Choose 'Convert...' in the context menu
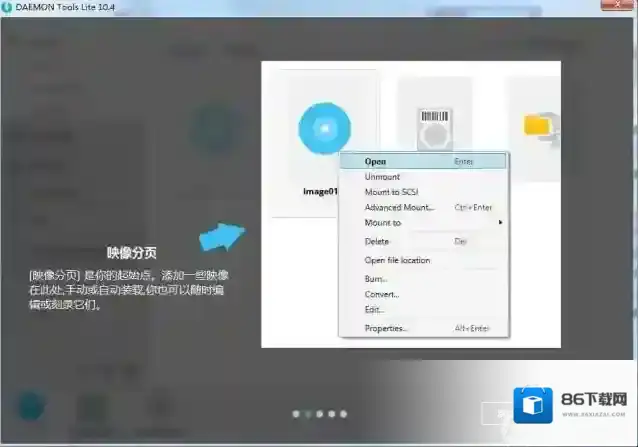 [382, 295]
